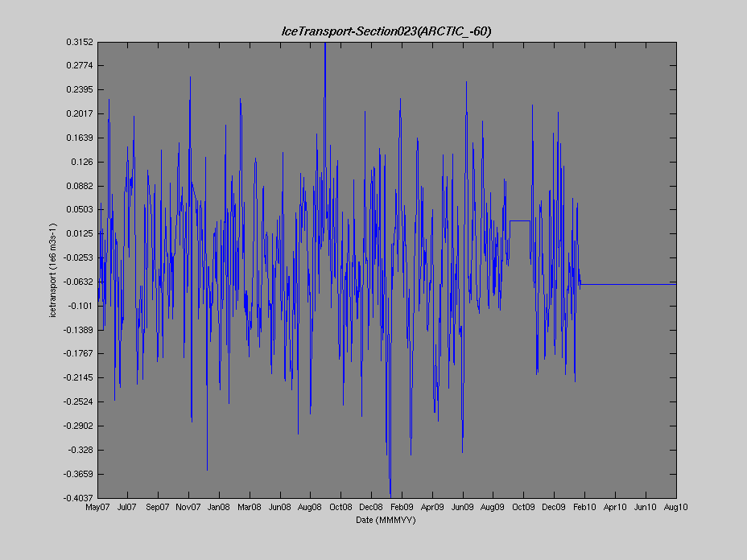Click x-axis date label Apr09
This screenshot has width=747, height=560.
click(x=432, y=507)
